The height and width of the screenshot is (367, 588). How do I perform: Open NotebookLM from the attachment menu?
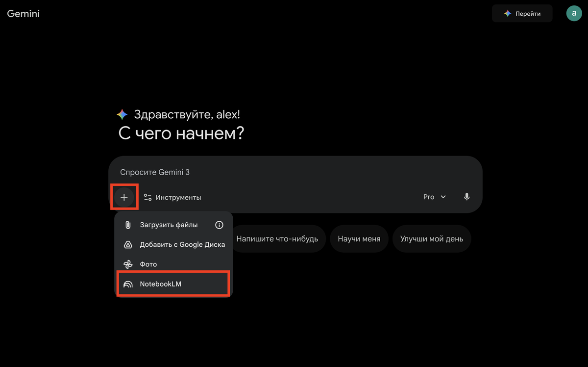(162, 284)
